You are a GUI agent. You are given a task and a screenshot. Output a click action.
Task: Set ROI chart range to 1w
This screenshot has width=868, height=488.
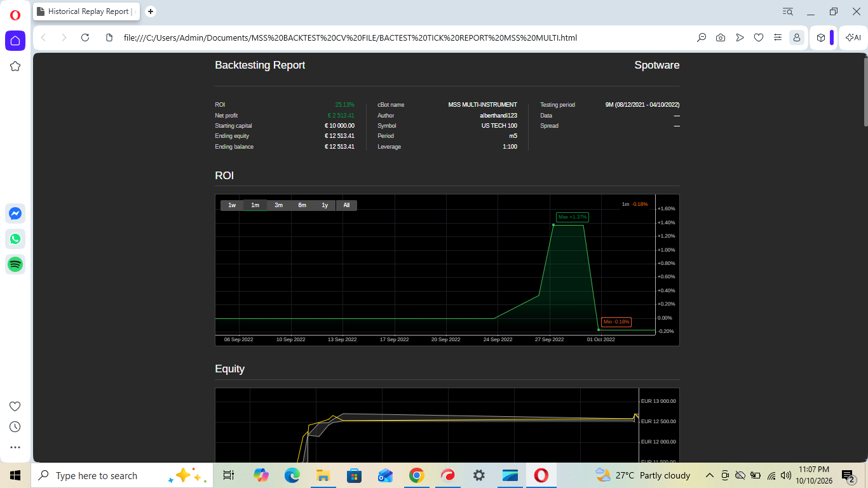tap(232, 205)
